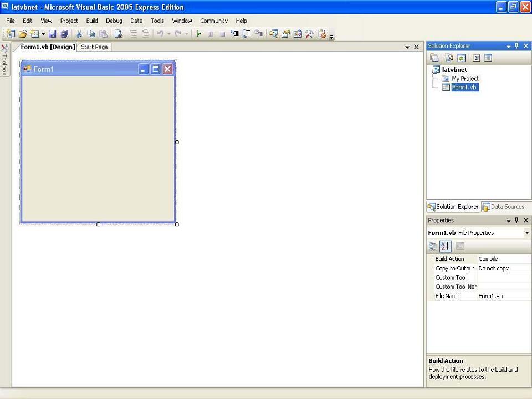
Task: Open the Tools menu
Action: [x=157, y=21]
